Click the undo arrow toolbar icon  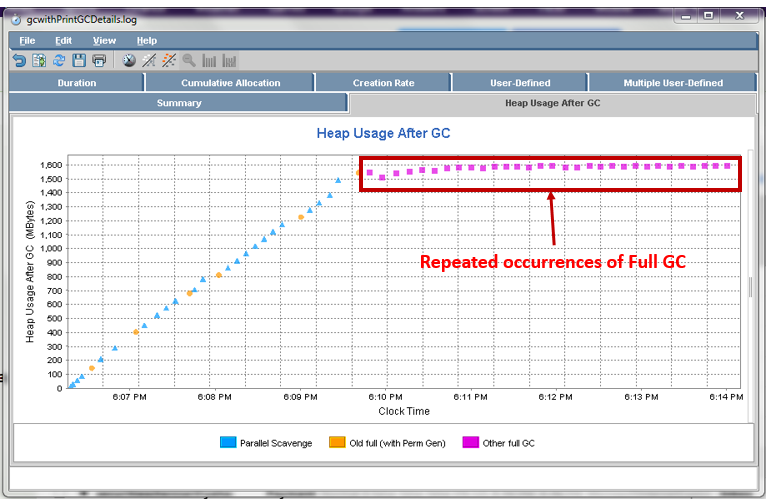point(19,61)
